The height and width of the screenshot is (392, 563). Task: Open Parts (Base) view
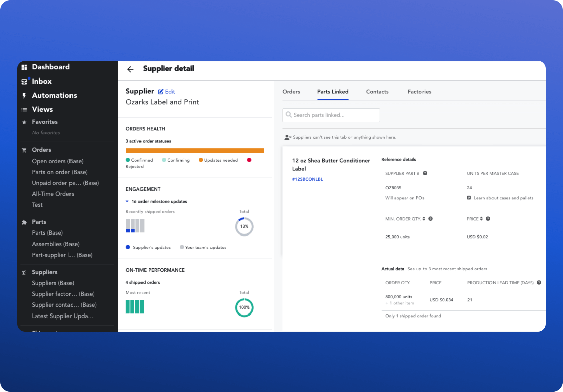point(47,233)
